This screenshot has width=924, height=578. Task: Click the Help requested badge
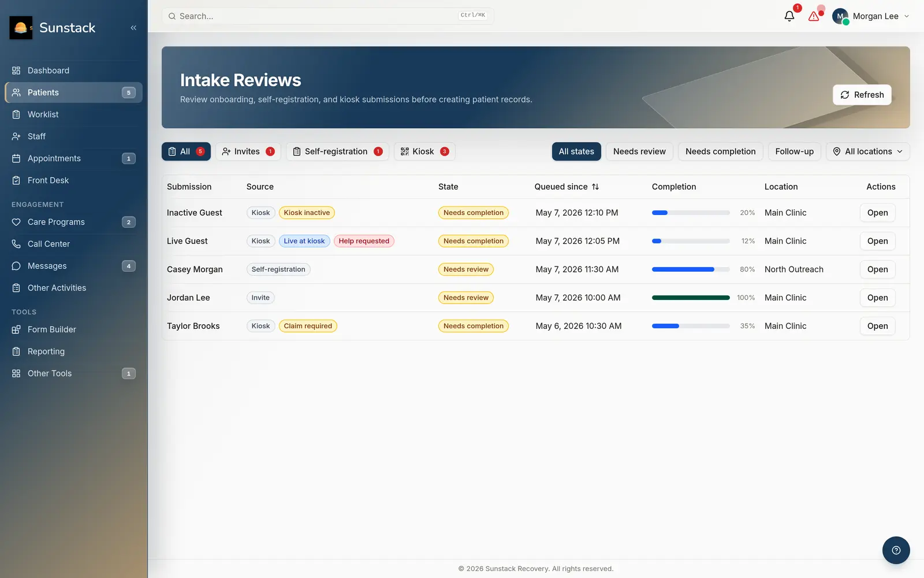[364, 241]
